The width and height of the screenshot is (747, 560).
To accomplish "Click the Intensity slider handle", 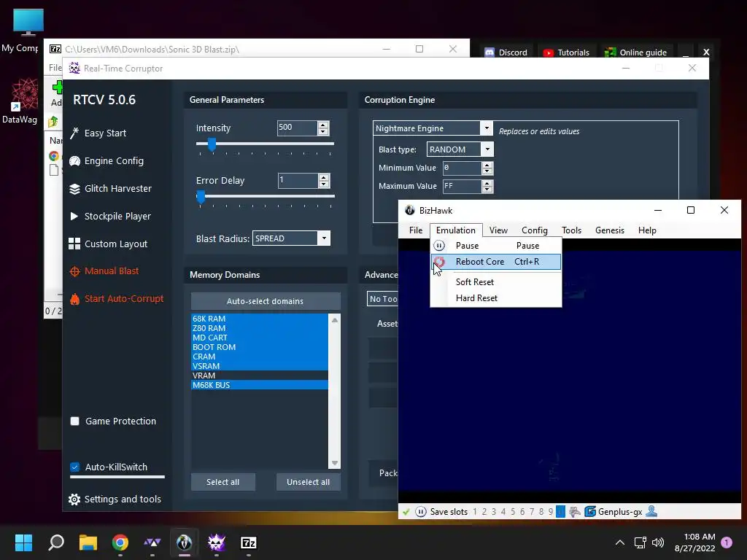I will (212, 144).
